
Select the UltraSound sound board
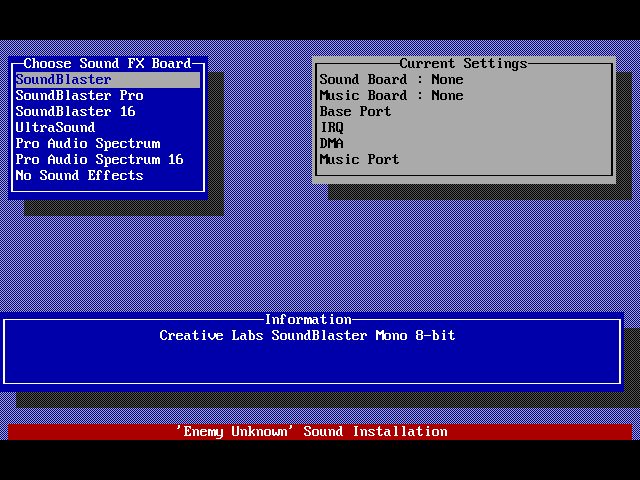[x=56, y=127]
